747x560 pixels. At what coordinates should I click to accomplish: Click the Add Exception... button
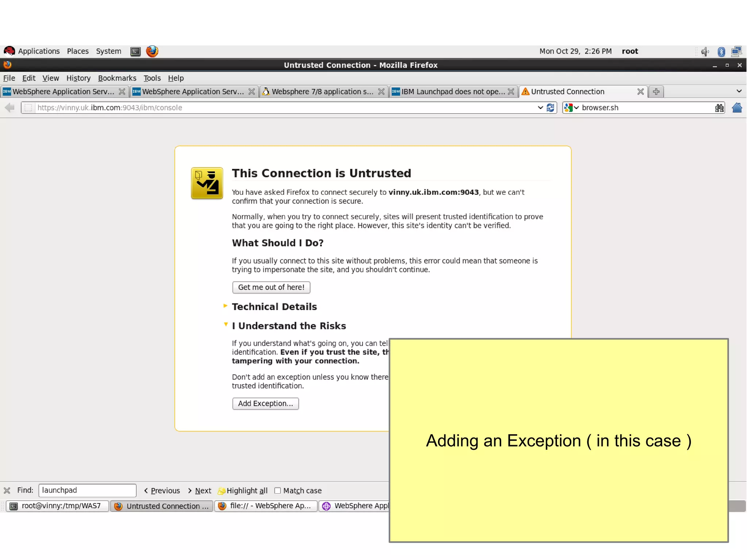pos(266,403)
